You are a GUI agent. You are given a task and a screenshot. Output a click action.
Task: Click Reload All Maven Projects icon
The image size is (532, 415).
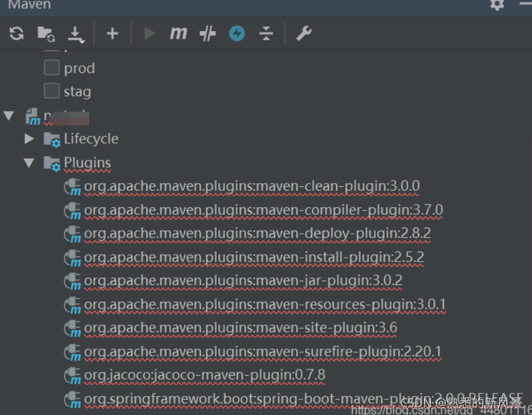pyautogui.click(x=16, y=34)
